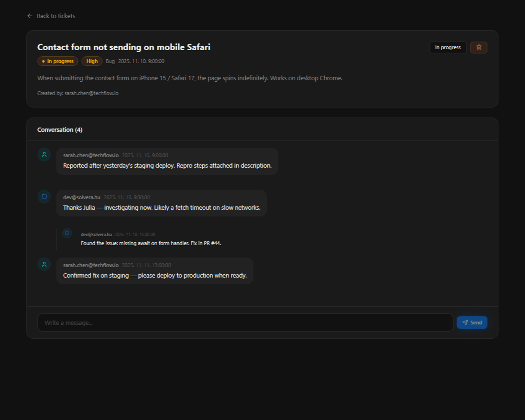Click the timestamp '2025. 11. 10. 9:30:00'
Viewport: 525px width, 420px height.
(127, 197)
